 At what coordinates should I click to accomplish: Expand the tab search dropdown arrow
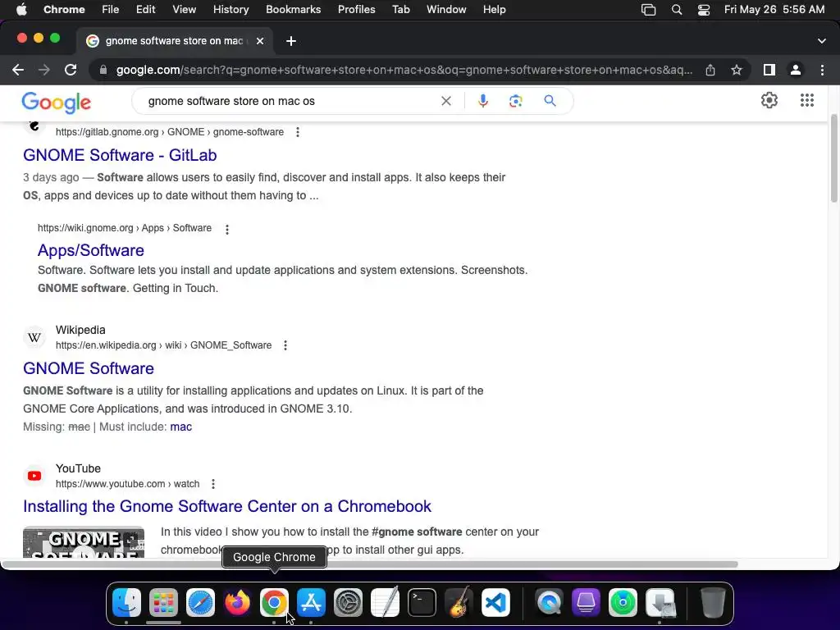click(x=822, y=41)
